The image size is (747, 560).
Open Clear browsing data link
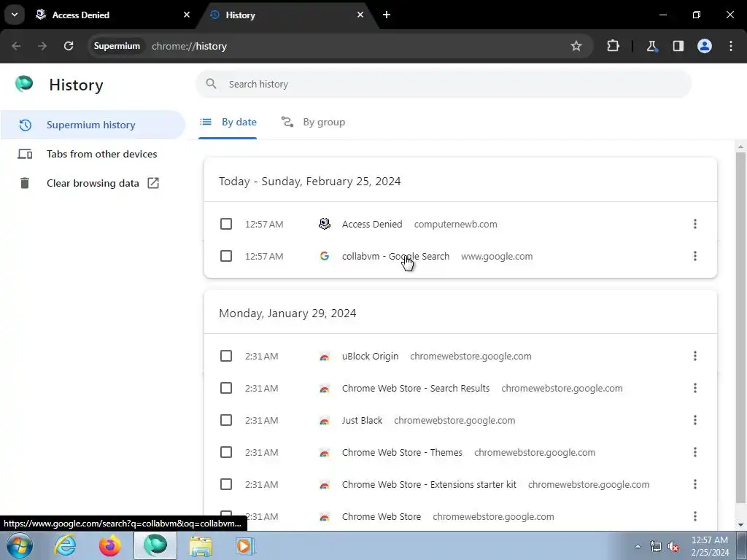[x=93, y=183]
